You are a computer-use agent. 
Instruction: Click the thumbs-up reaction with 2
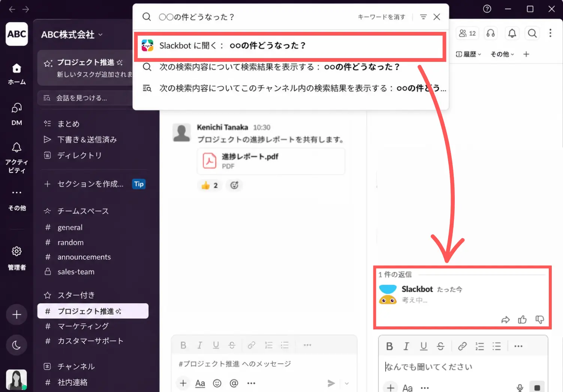point(210,185)
